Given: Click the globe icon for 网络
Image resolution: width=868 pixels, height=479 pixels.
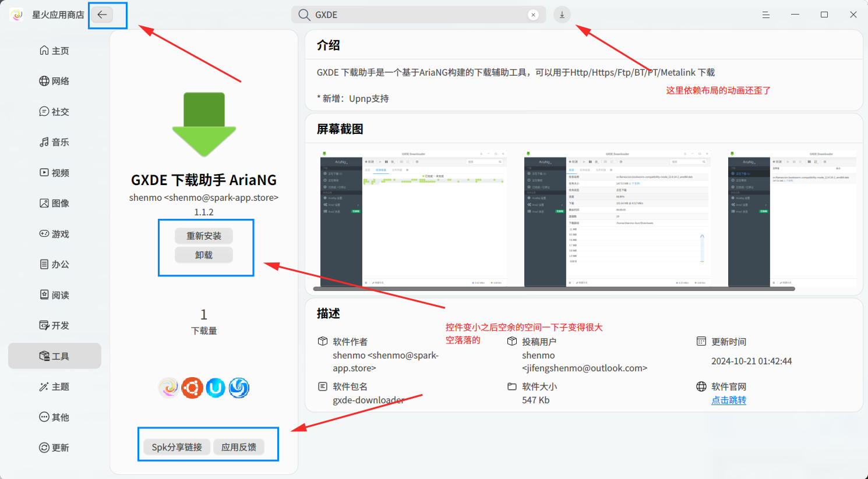Looking at the screenshot, I should (44, 81).
